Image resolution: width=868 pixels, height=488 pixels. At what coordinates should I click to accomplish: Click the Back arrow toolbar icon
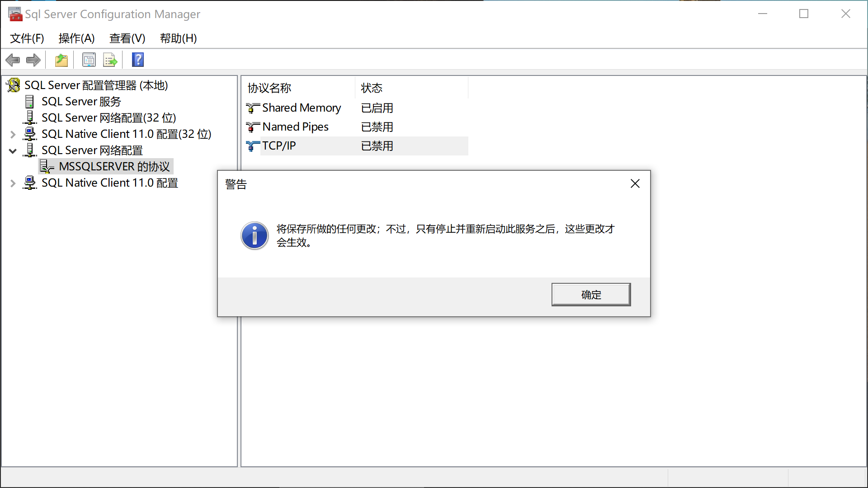click(x=13, y=60)
